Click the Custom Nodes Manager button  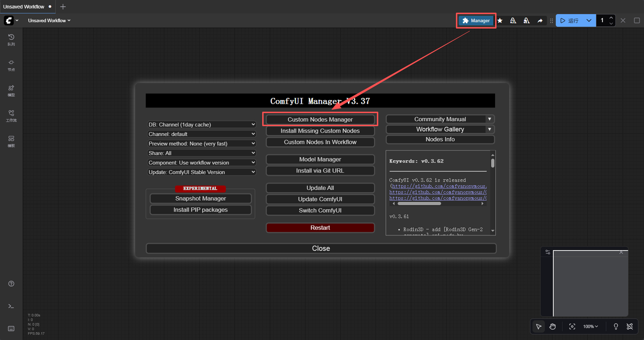320,120
